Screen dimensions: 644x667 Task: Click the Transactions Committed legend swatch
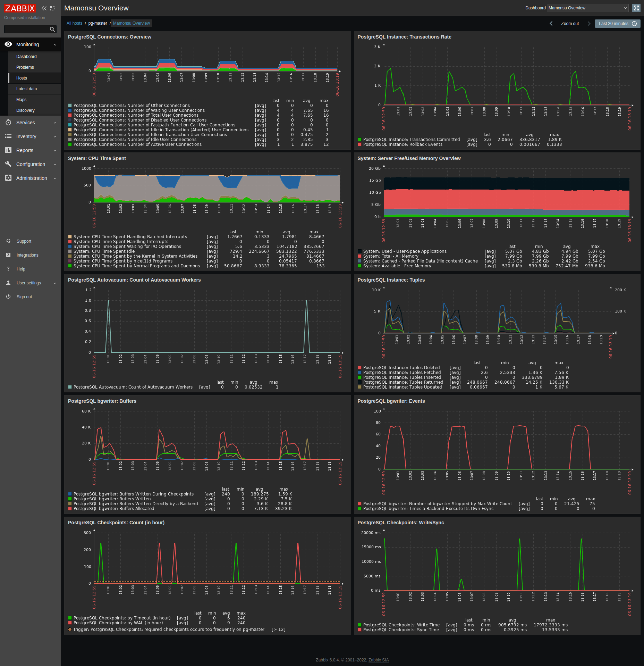tap(359, 140)
